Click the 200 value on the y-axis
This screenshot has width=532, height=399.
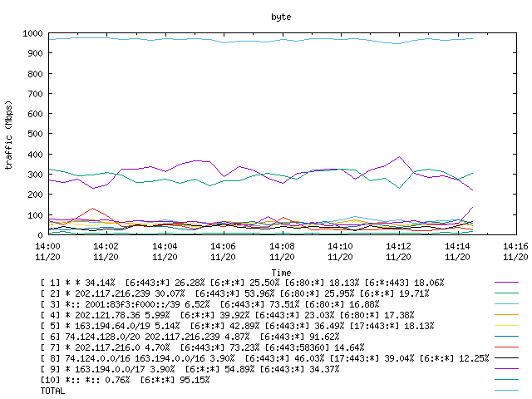tap(35, 195)
